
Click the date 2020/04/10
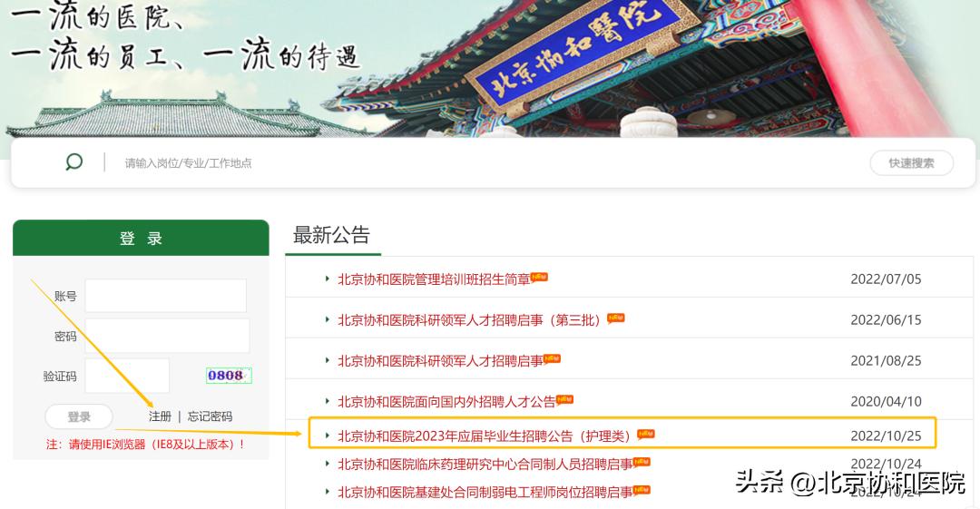(x=886, y=401)
